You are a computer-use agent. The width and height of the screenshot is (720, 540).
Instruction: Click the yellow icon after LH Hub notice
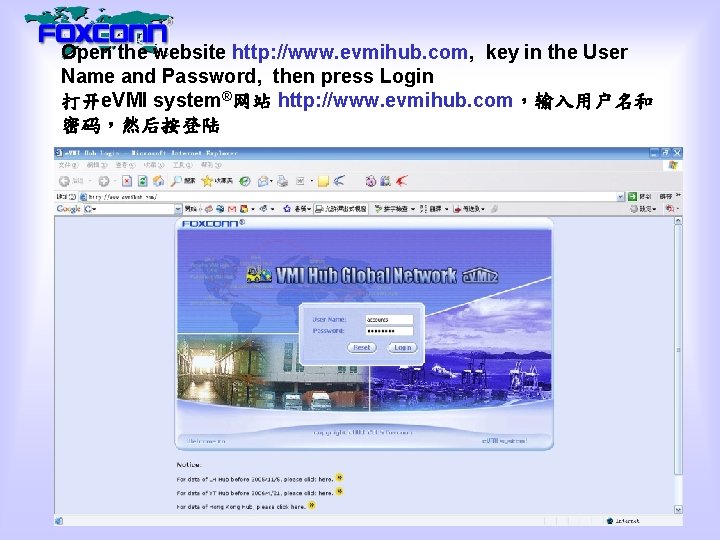click(x=339, y=478)
